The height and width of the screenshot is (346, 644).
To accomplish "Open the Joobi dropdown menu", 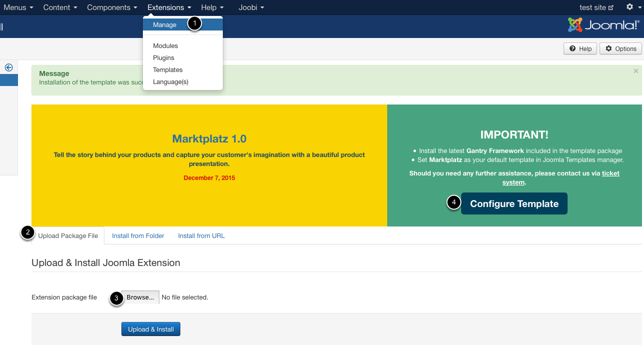I will [251, 7].
